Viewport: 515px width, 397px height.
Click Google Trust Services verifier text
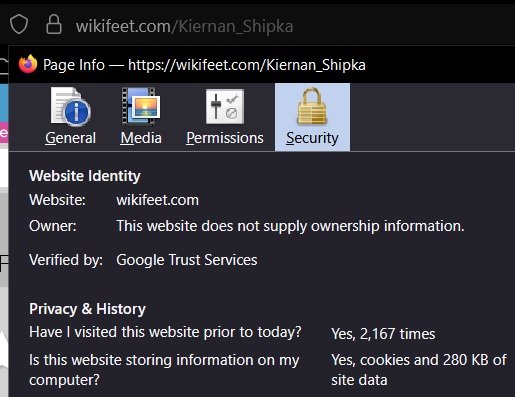(187, 260)
